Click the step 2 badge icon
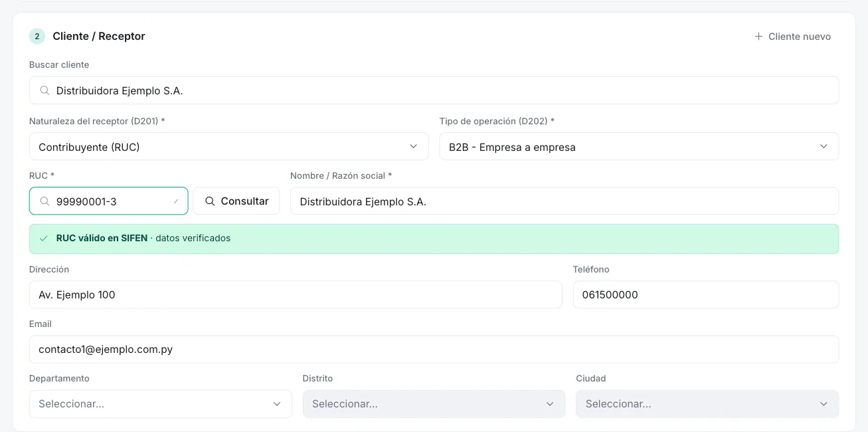Screen dimensions: 868x432 point(37,37)
